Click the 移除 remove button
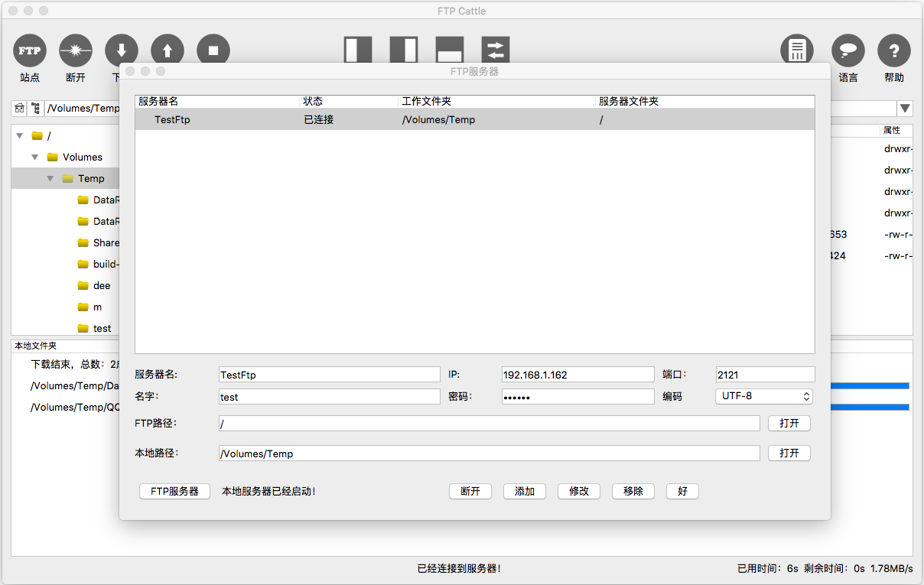The width and height of the screenshot is (924, 585). (633, 491)
